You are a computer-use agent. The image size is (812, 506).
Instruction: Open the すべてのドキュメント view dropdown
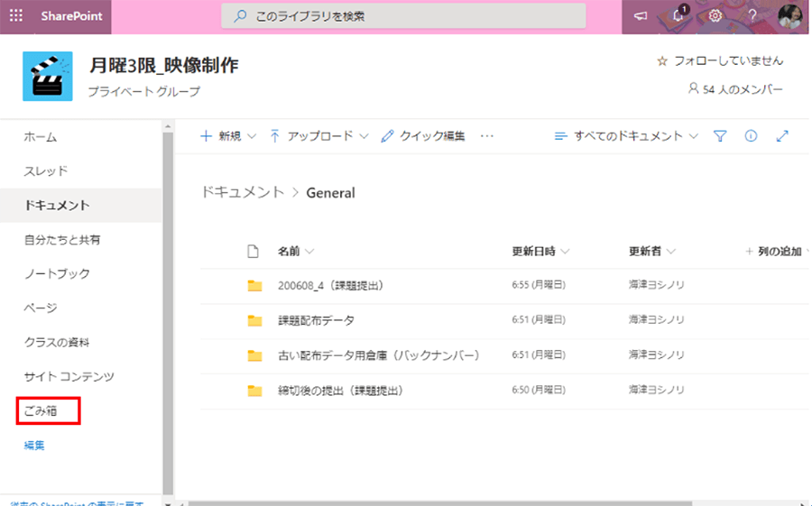coord(627,136)
